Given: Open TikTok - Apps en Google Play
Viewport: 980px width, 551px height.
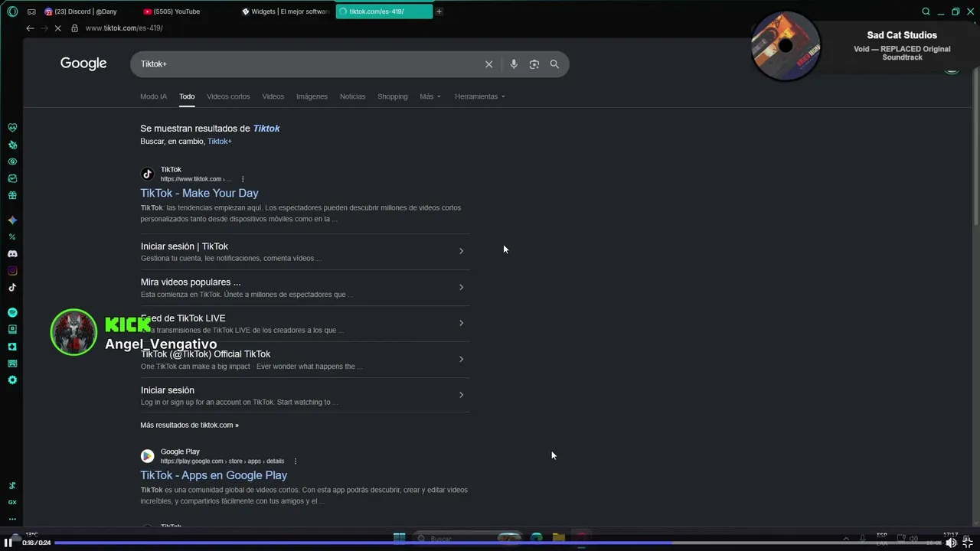Looking at the screenshot, I should tap(214, 475).
